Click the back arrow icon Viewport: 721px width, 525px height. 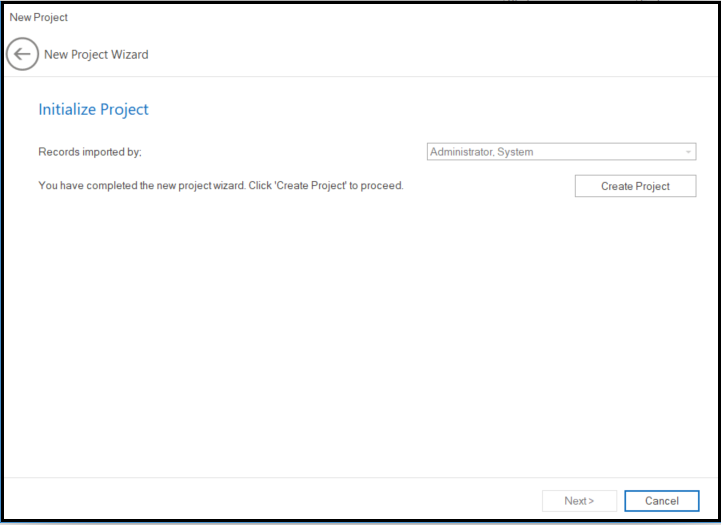tap(22, 54)
